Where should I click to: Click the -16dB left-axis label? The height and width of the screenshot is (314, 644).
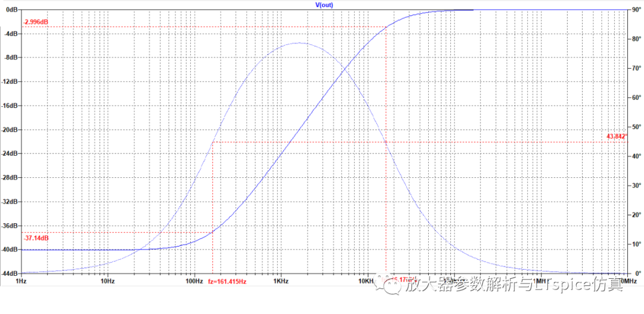point(10,105)
